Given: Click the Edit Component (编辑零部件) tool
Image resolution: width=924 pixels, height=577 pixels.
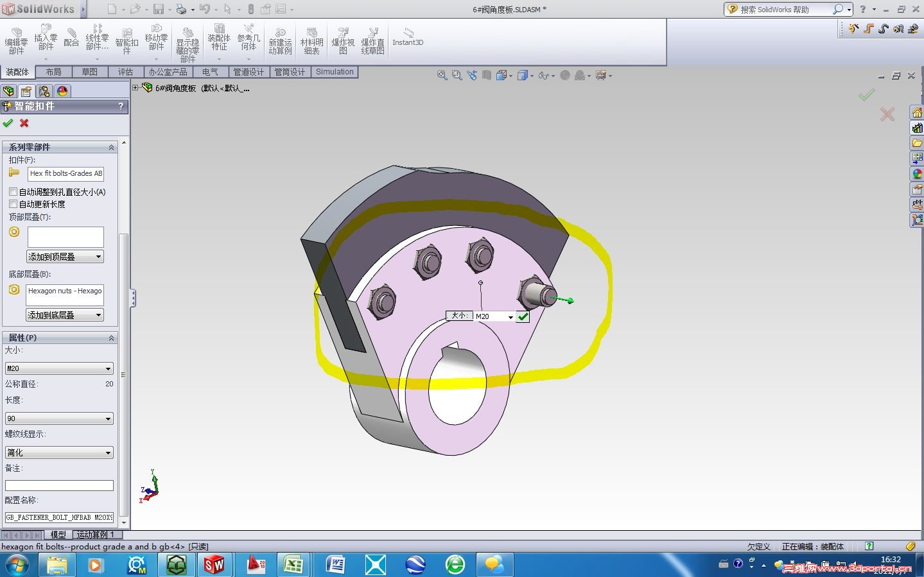Looking at the screenshot, I should (x=16, y=42).
